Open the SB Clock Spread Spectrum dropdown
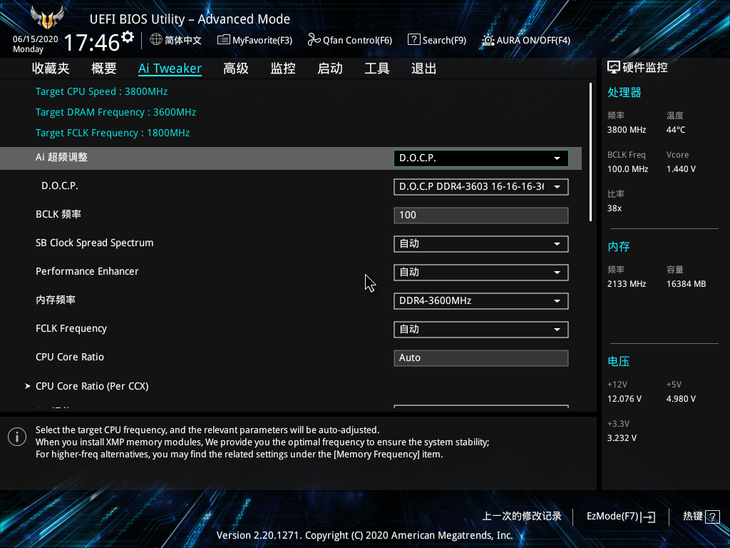Viewport: 730px width, 548px height. [x=481, y=244]
